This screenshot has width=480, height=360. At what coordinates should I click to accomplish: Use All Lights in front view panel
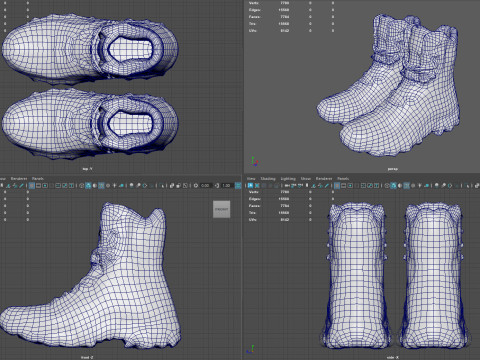coord(115,185)
